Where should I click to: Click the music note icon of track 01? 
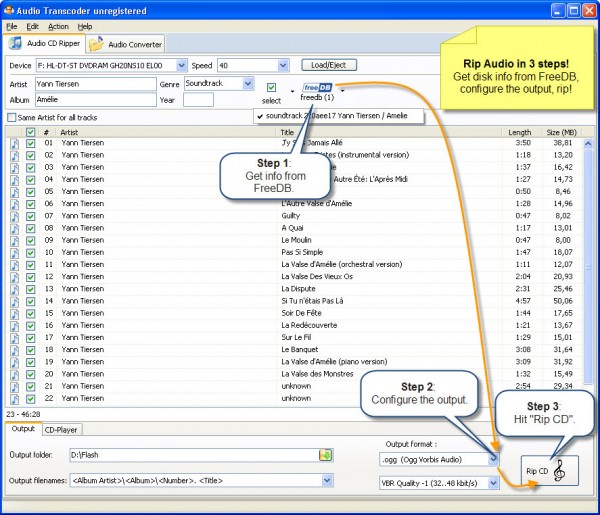click(14, 143)
